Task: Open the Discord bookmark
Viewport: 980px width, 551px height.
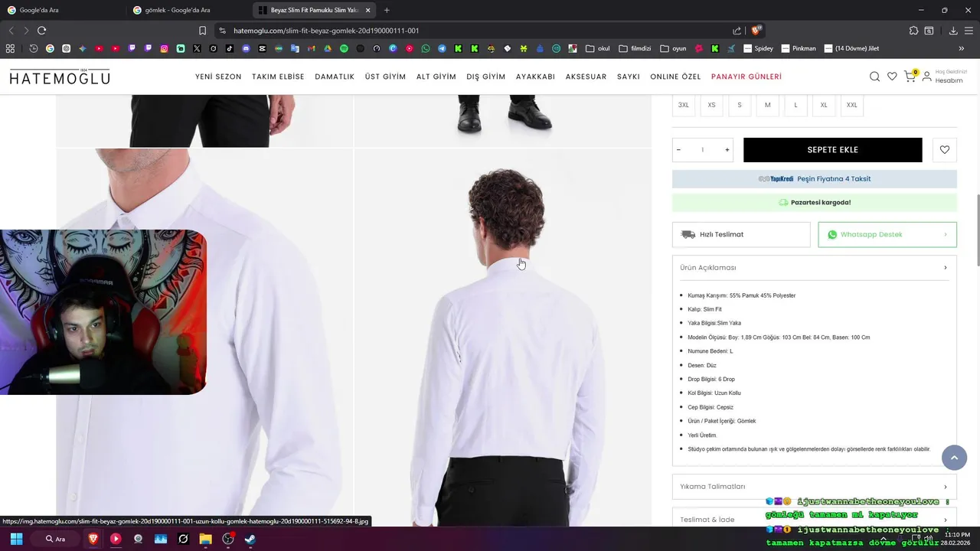Action: pyautogui.click(x=246, y=48)
